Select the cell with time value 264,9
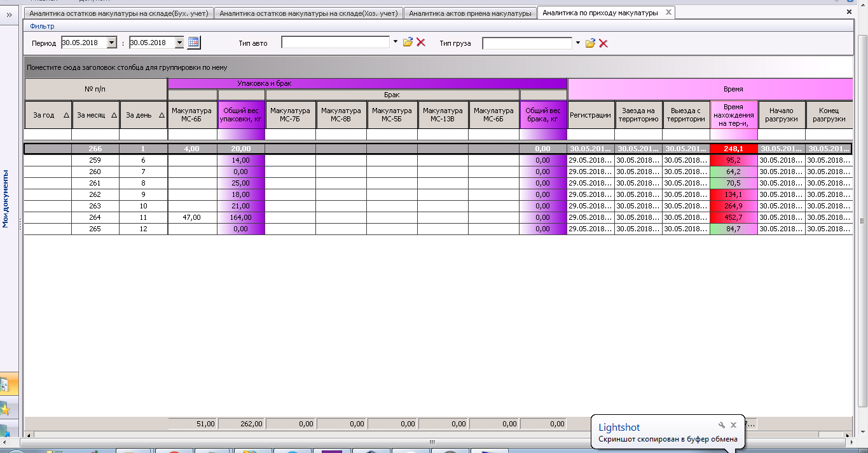The width and height of the screenshot is (868, 453). (x=734, y=206)
